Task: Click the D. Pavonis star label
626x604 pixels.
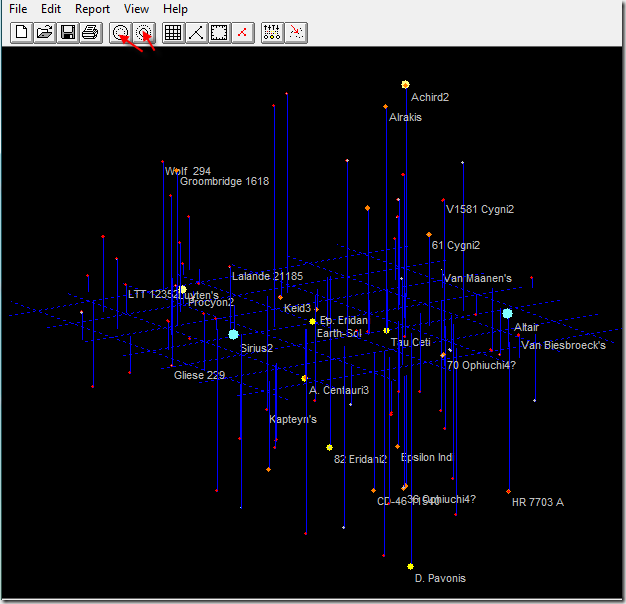Action: pos(440,578)
